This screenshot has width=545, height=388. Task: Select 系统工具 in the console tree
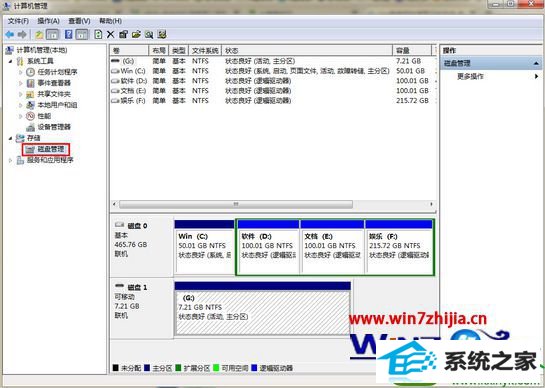click(40, 61)
